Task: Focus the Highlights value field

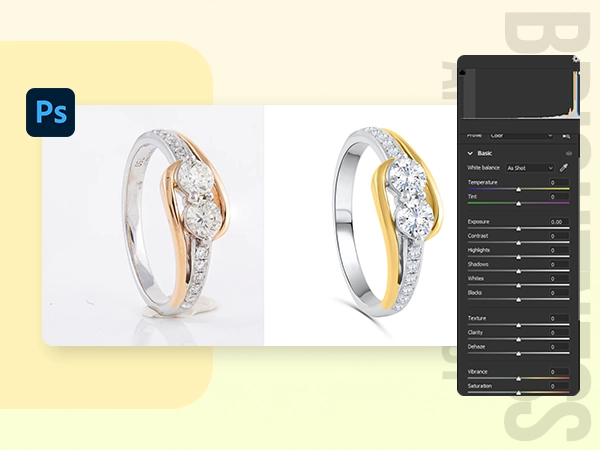Action: (x=558, y=250)
